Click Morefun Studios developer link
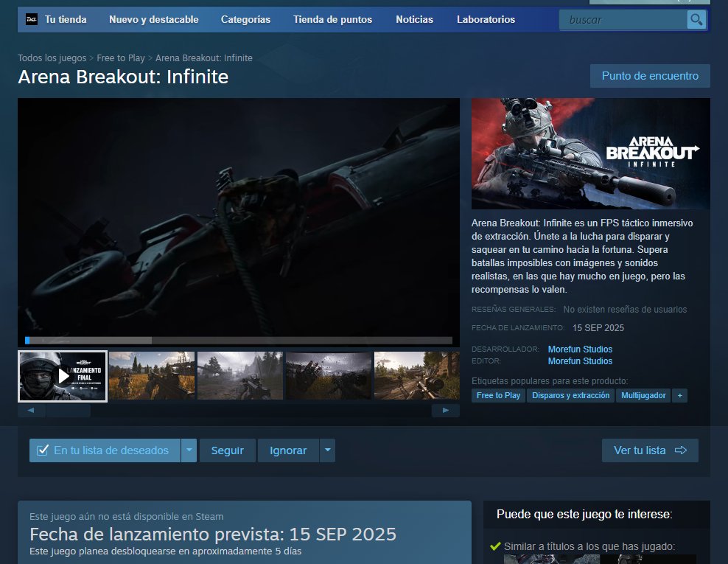This screenshot has height=564, width=728. (x=580, y=349)
